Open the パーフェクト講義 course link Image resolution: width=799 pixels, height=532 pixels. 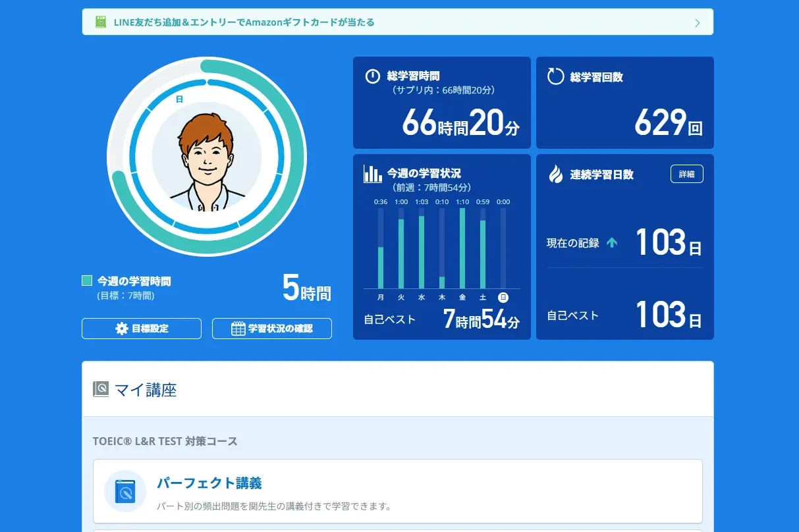tap(209, 483)
